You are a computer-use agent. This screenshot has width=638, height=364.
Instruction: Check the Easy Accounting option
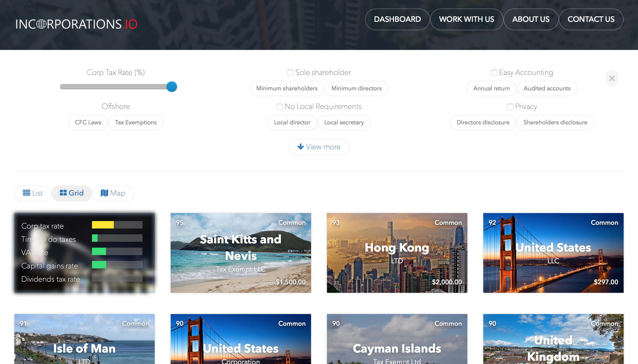(x=494, y=73)
